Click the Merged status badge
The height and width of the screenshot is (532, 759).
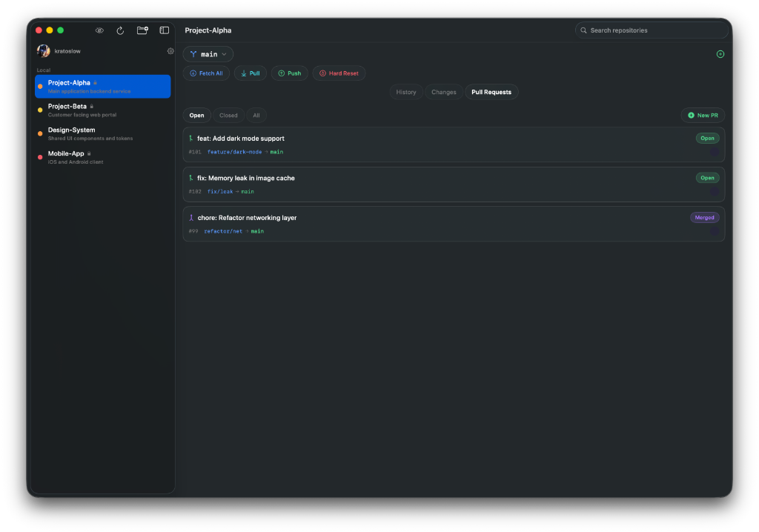[704, 218]
